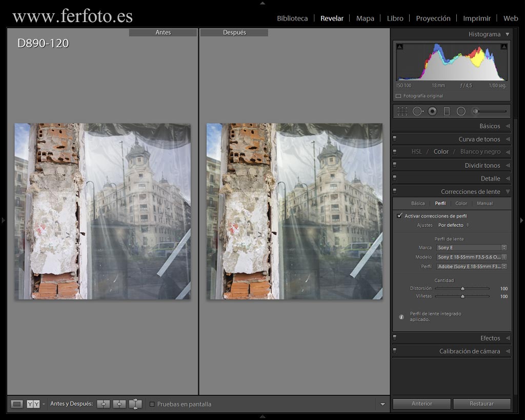Collapse Correcciones de lente panel
The width and height of the screenshot is (525, 420).
point(508,192)
